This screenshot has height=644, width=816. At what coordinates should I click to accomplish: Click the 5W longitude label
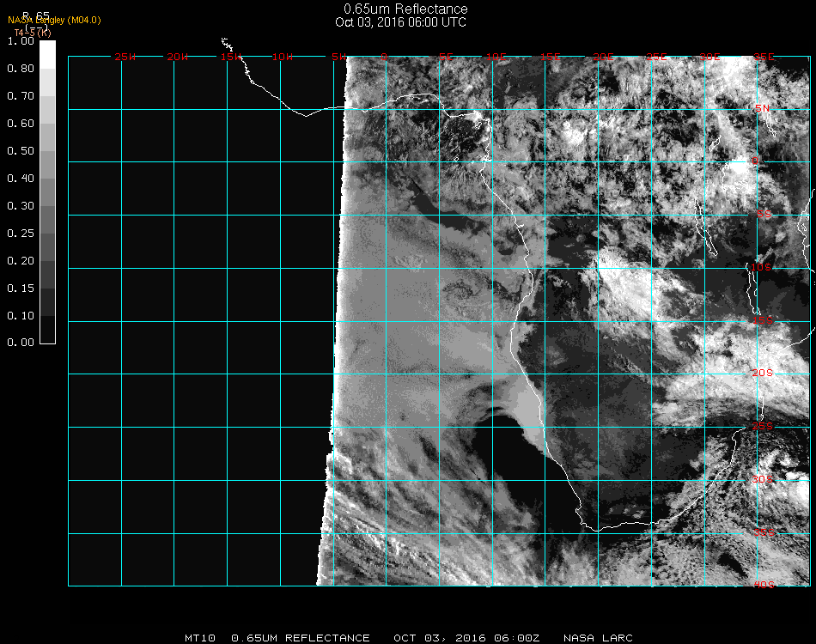[x=338, y=58]
